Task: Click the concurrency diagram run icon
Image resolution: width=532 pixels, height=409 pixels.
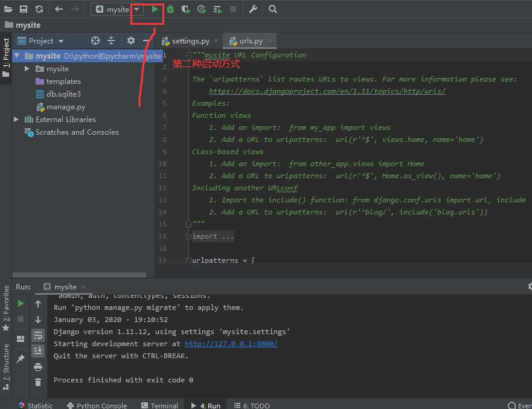Action: pyautogui.click(x=217, y=9)
